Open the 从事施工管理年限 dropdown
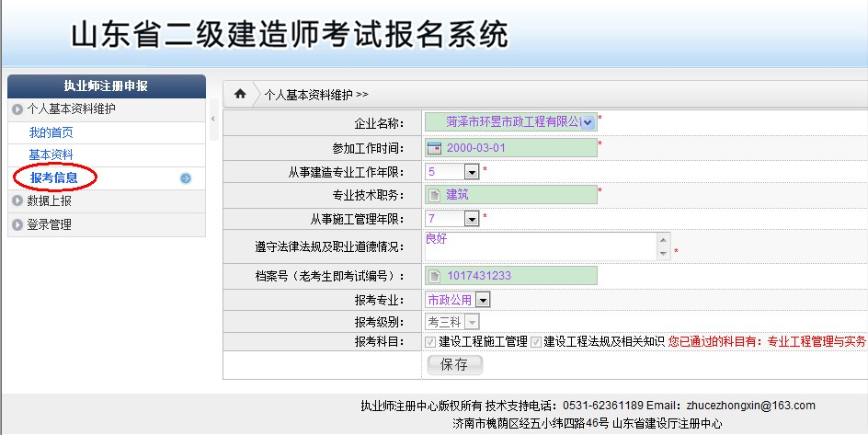Screen dimensions: 868x435 pyautogui.click(x=471, y=219)
